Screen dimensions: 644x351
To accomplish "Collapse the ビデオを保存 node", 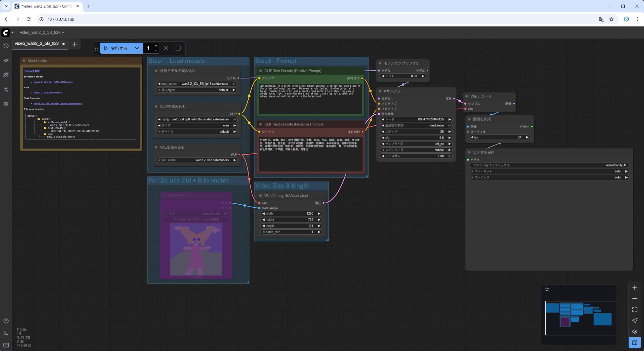I will [x=469, y=152].
